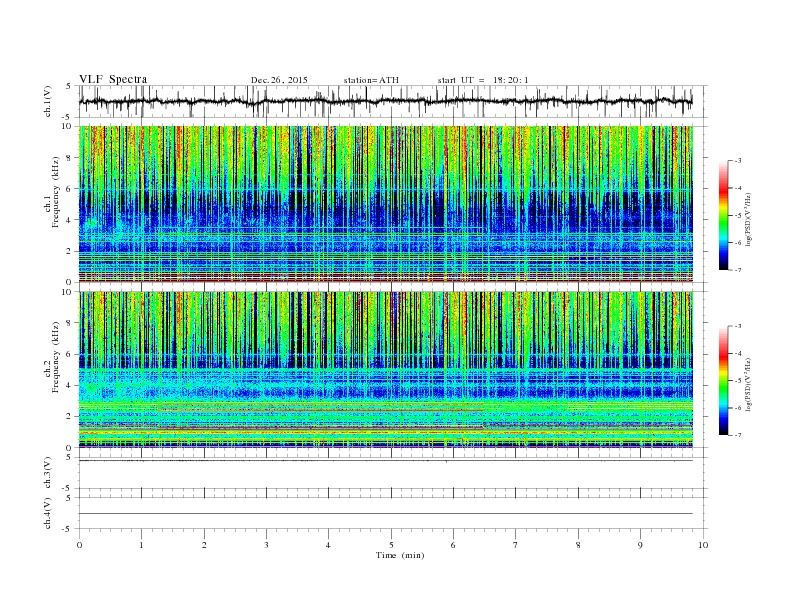Click the "station=ATH" header text
The image size is (792, 612).
pyautogui.click(x=371, y=80)
